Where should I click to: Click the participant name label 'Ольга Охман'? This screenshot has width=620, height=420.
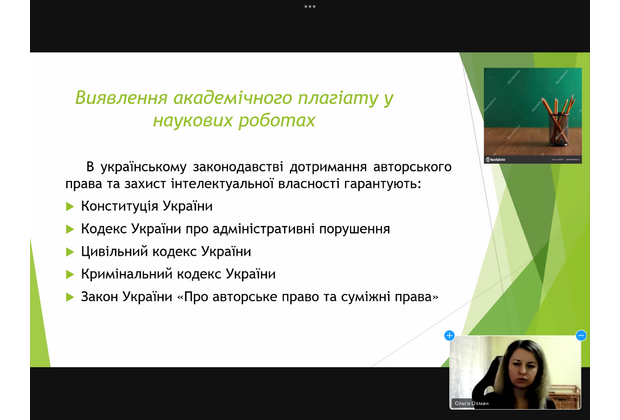pos(471,403)
